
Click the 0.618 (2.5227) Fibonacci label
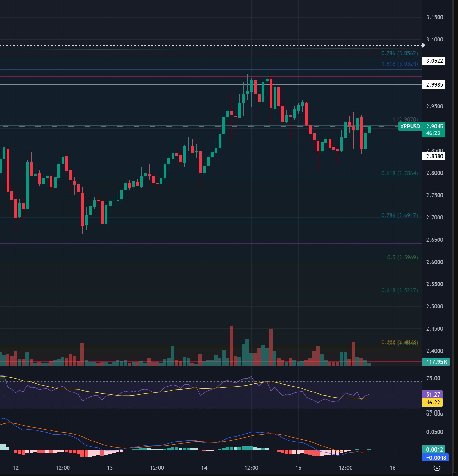tap(400, 290)
